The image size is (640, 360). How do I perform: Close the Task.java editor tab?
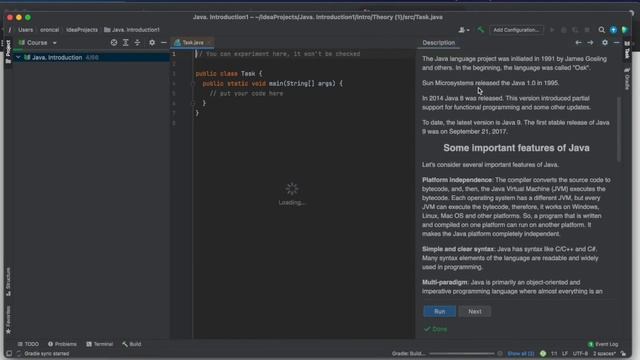click(209, 42)
